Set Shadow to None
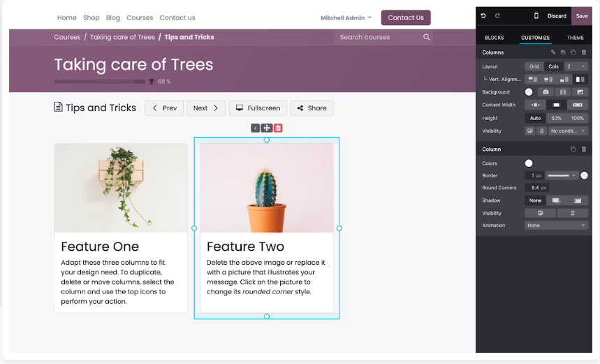Image resolution: width=600 pixels, height=364 pixels. [535, 201]
